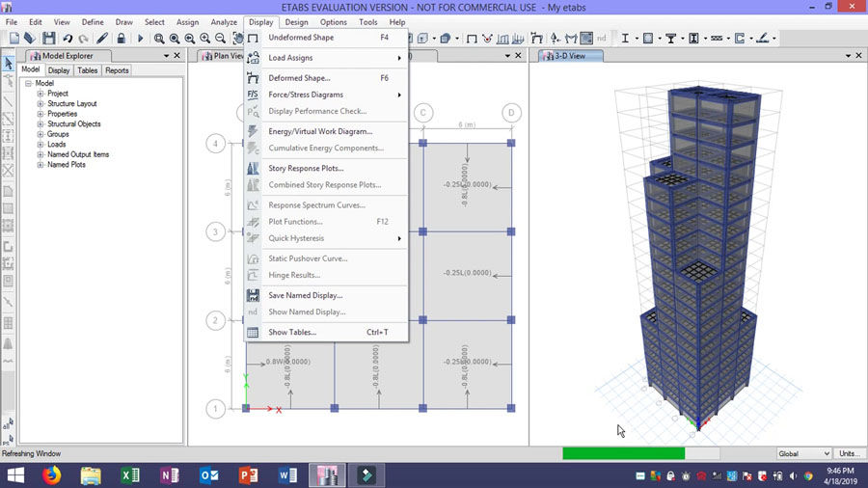The height and width of the screenshot is (488, 868).
Task: Click the concrete frame design icon
Action: pos(648,39)
